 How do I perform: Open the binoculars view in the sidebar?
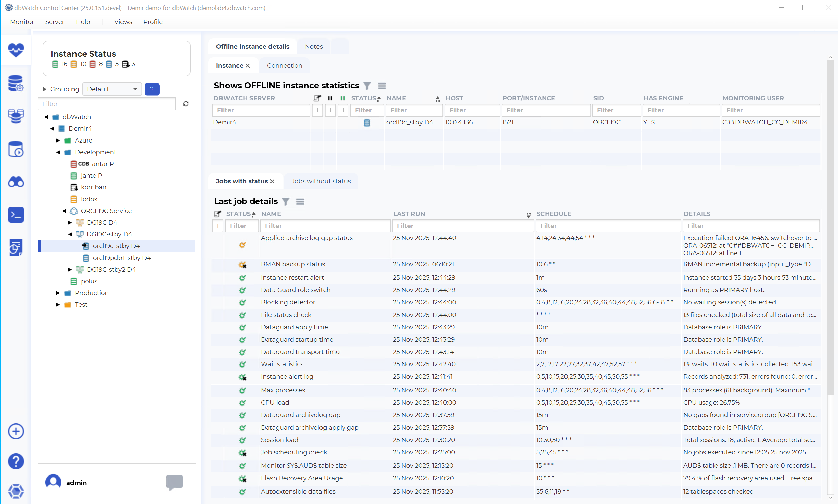coord(16,182)
